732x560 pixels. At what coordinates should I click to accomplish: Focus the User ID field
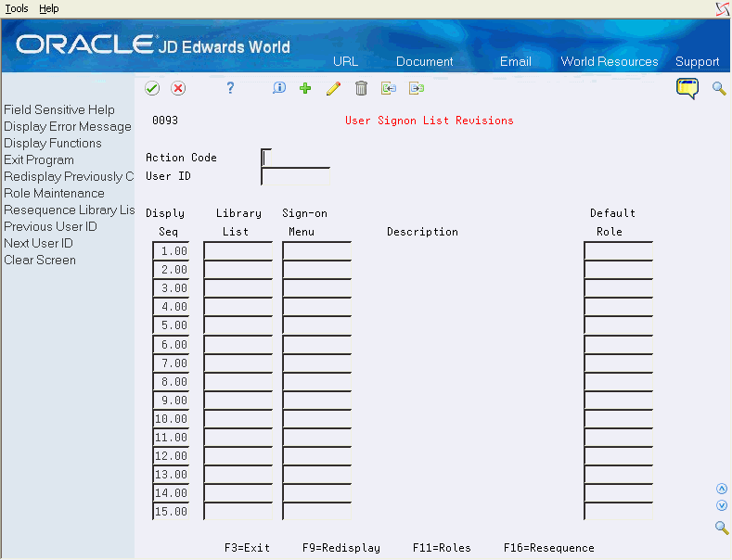(x=296, y=176)
